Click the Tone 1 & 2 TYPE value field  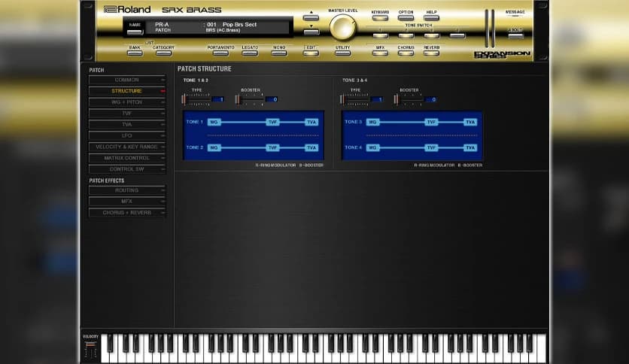tap(218, 99)
